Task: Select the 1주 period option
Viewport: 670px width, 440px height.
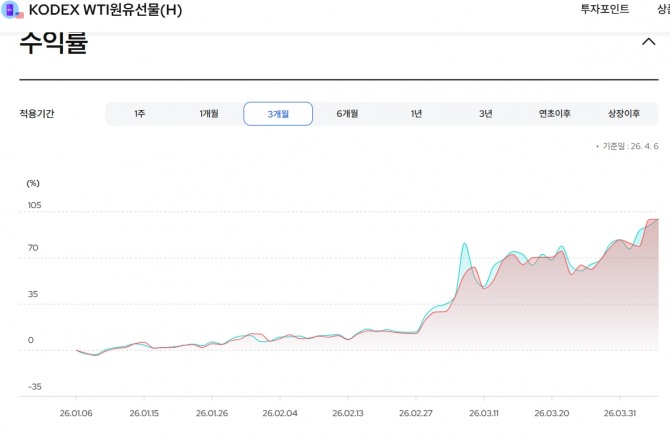Action: 140,114
